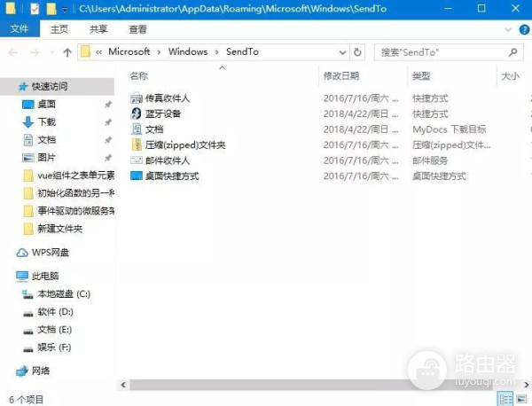Image resolution: width=532 pixels, height=406 pixels.
Task: Select the 压缩(zipped)文件夹 zip icon
Action: 137,144
